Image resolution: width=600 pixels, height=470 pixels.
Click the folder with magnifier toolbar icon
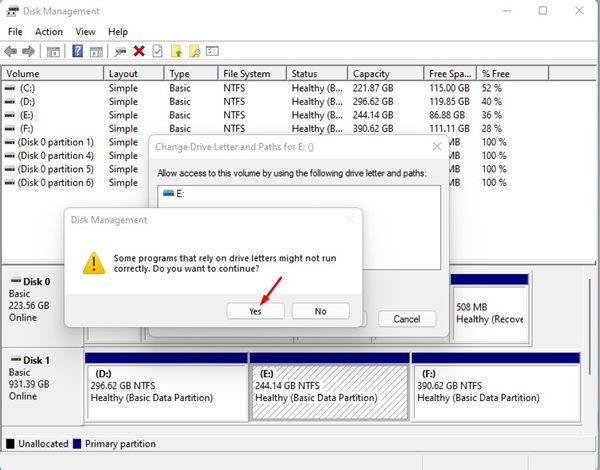196,51
